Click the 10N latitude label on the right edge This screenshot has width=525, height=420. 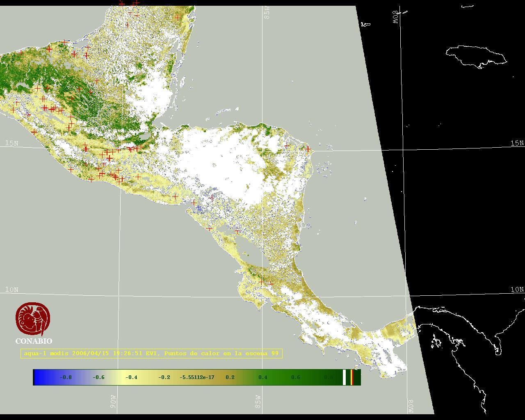(x=517, y=290)
